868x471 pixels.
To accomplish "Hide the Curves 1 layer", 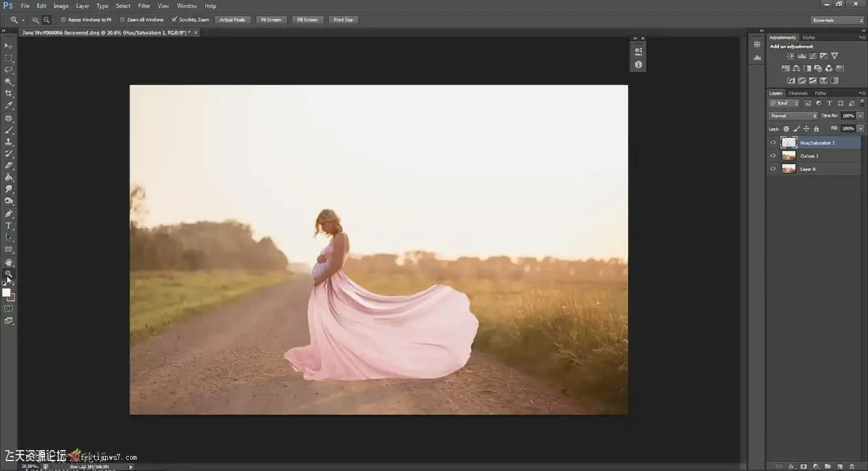I will tap(773, 156).
